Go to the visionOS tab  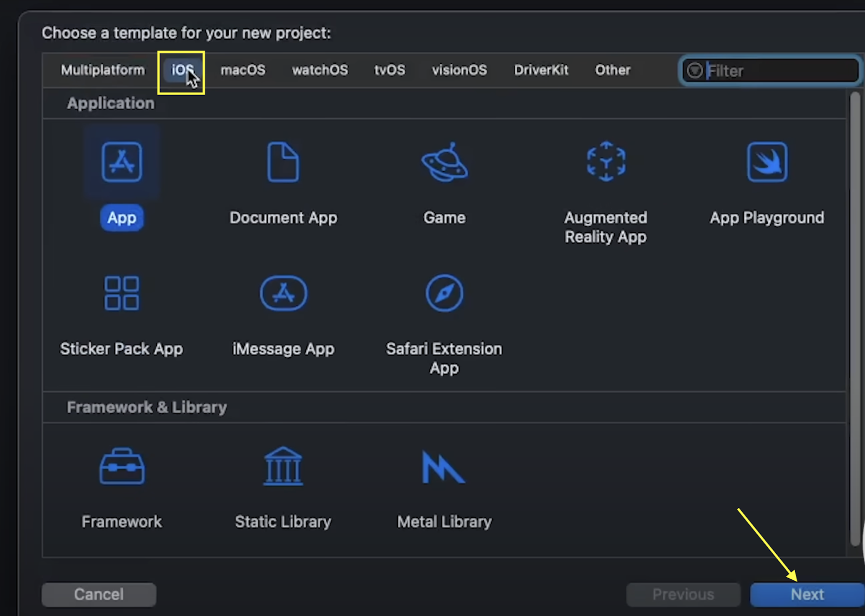(x=460, y=70)
